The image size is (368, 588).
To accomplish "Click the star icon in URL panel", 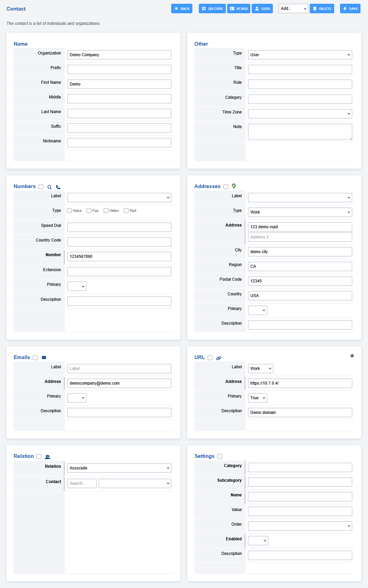I will click(352, 356).
